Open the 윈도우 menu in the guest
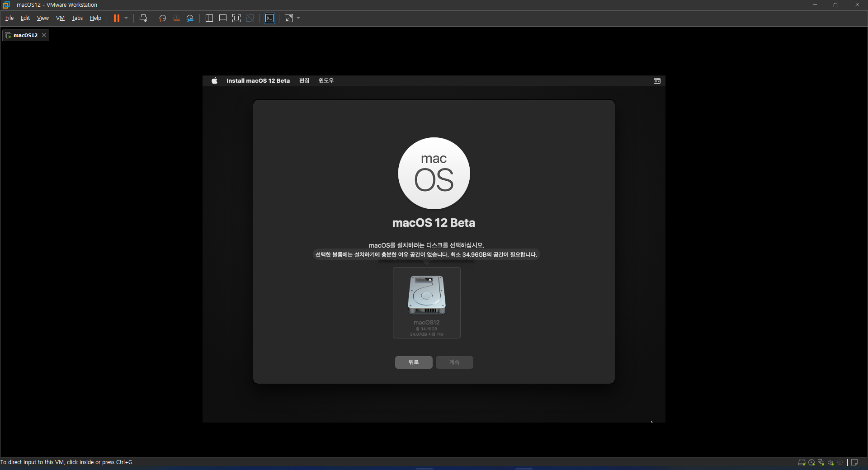The height and width of the screenshot is (470, 868). pos(326,81)
